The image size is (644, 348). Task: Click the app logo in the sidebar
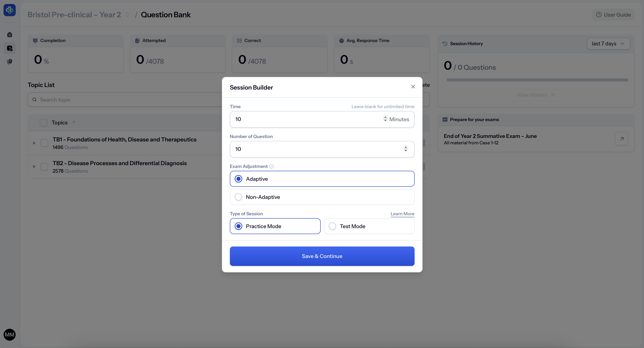(10, 10)
